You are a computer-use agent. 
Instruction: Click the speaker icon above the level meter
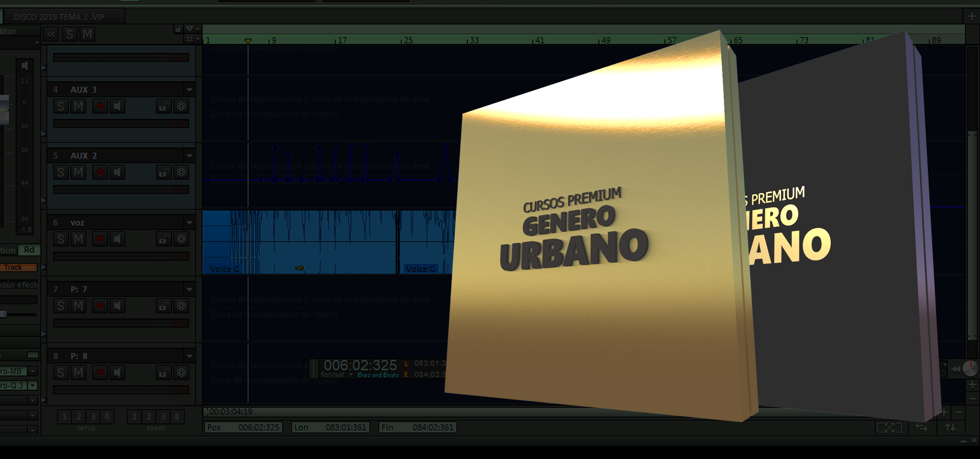(24, 66)
